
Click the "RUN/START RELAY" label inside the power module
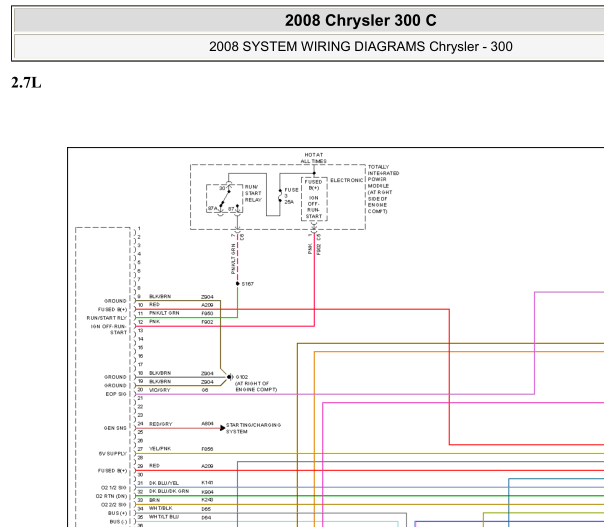253,193
